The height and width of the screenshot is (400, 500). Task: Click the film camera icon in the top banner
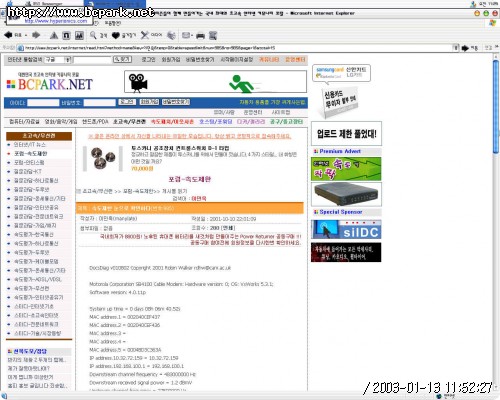click(x=138, y=82)
